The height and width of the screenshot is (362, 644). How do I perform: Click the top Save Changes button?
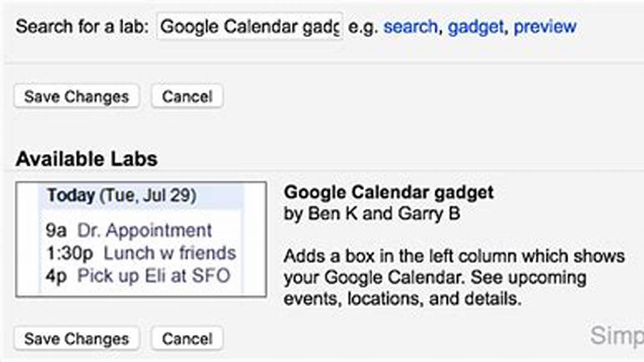76,96
